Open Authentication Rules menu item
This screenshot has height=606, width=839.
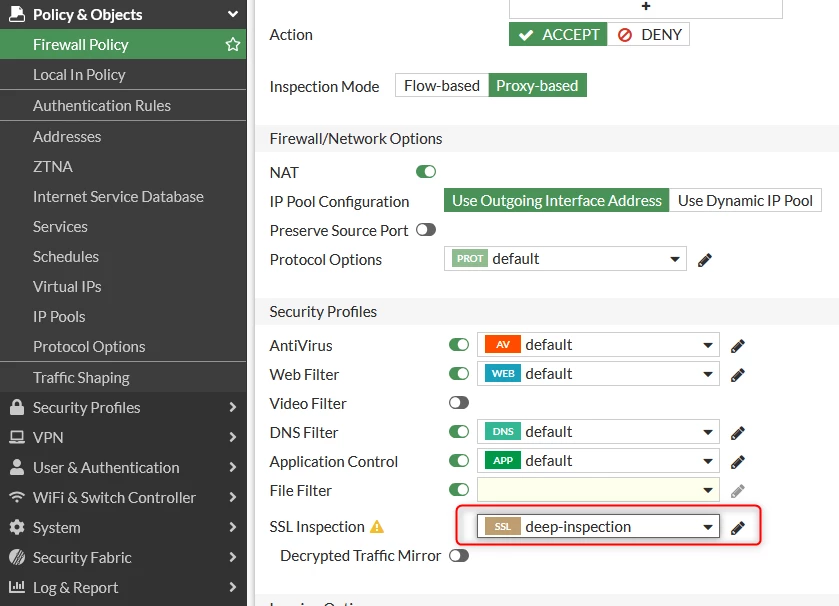click(x=123, y=105)
